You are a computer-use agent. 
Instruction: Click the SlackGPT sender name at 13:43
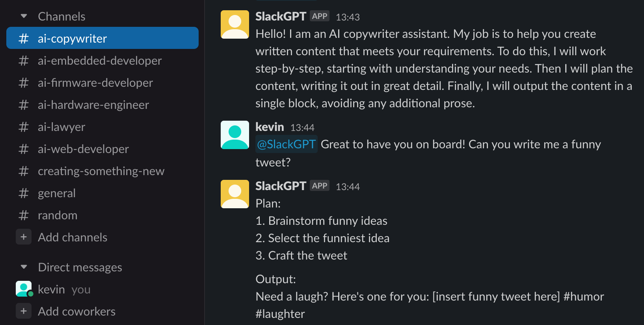coord(281,16)
